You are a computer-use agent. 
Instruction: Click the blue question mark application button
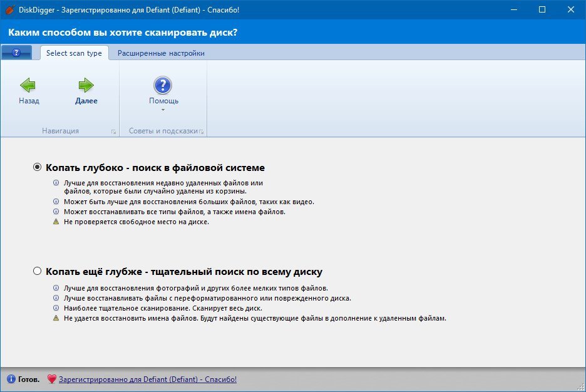click(16, 53)
